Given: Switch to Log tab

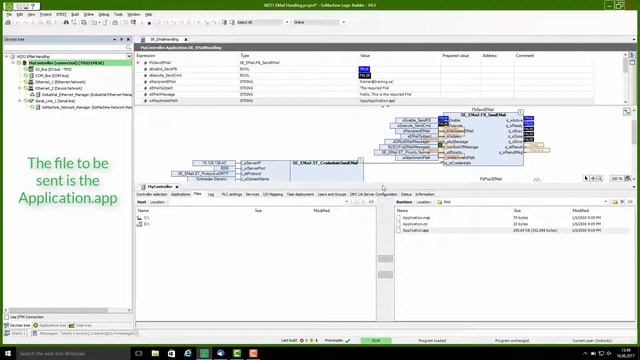Looking at the screenshot, I should tap(211, 195).
